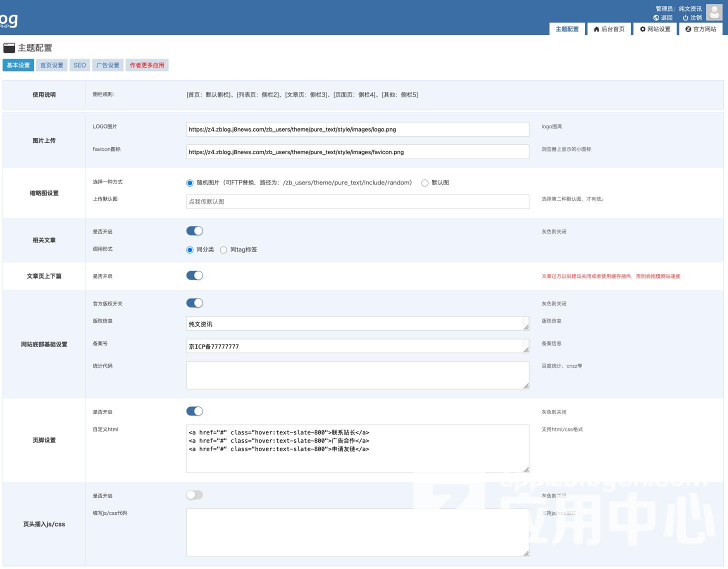Toggle the 页脚设置 是否开启 switch
The width and height of the screenshot is (728, 569).
[194, 411]
